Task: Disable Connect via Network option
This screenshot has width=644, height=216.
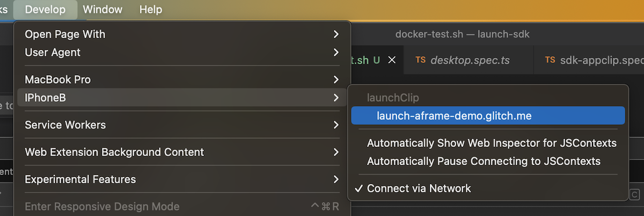Action: coord(488,189)
